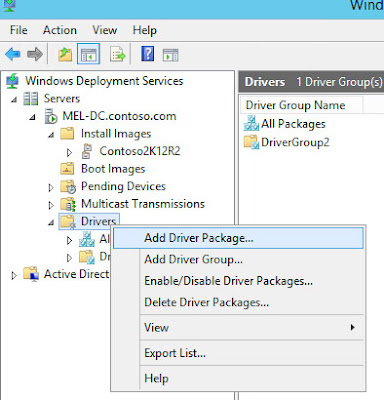Select the Contoso2K12R2 label

click(140, 151)
